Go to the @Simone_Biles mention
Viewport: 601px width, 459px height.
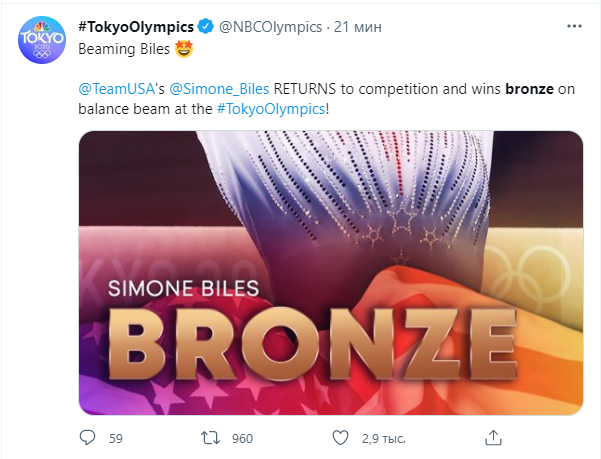tap(210, 90)
